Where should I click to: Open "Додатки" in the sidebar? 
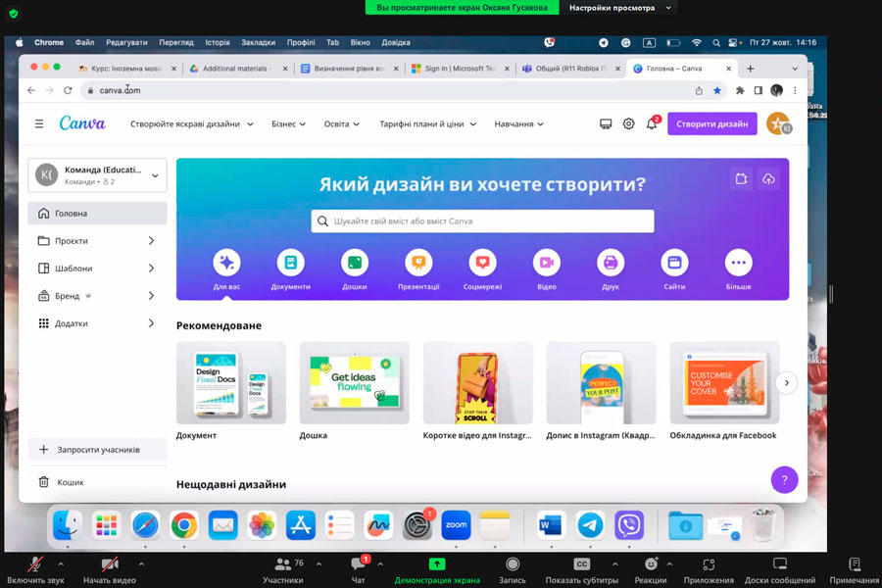pyautogui.click(x=97, y=323)
